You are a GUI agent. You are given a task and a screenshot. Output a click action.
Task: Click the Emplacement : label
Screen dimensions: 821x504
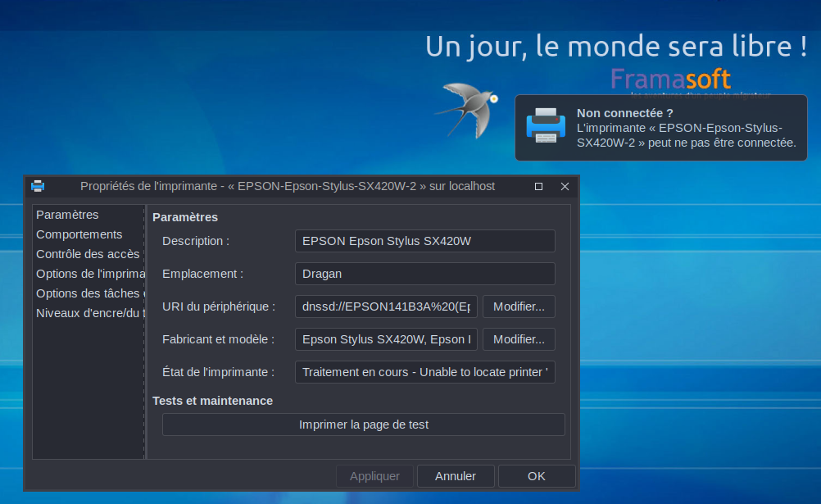(x=202, y=274)
